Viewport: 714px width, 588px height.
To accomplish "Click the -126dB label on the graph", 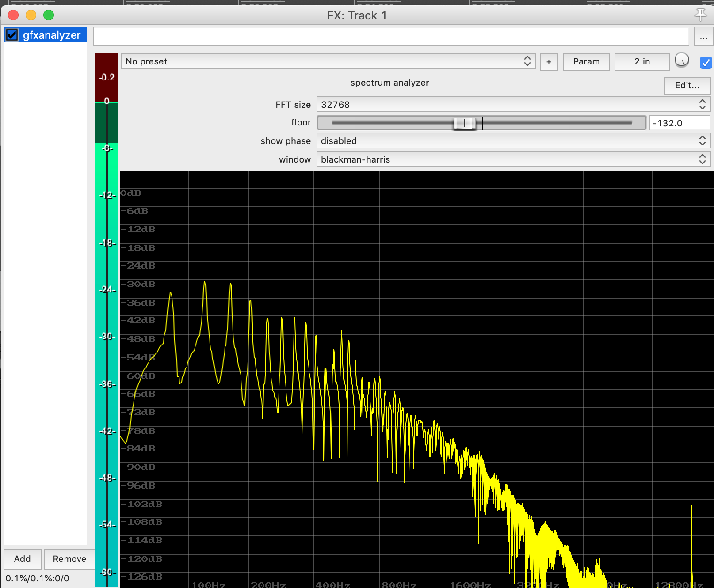I will coord(142,577).
